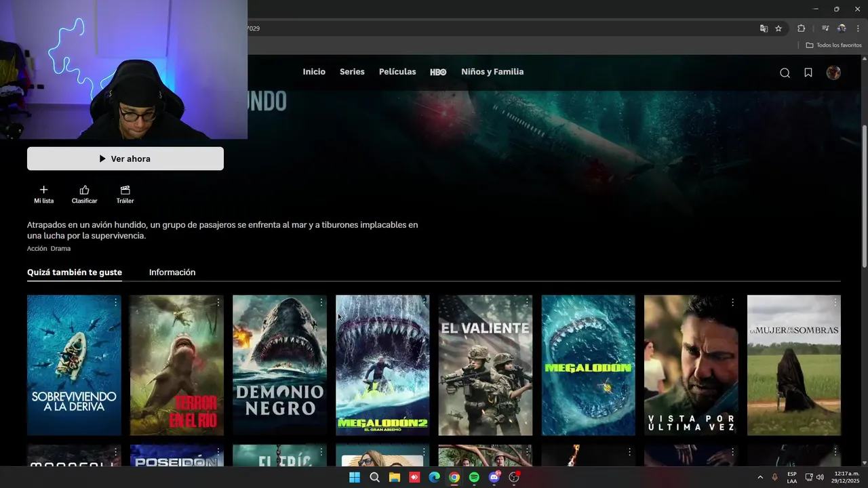Open the Vista por Última Vez poster

[691, 365]
